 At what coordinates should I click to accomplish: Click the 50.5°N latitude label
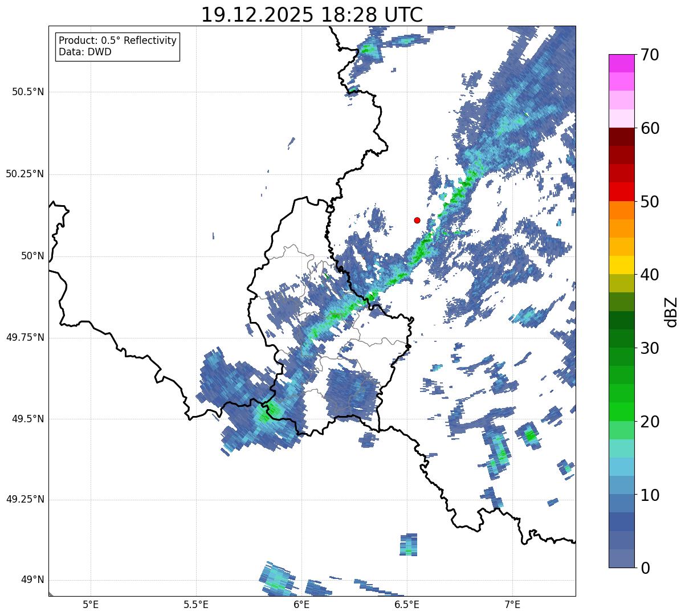tap(28, 92)
